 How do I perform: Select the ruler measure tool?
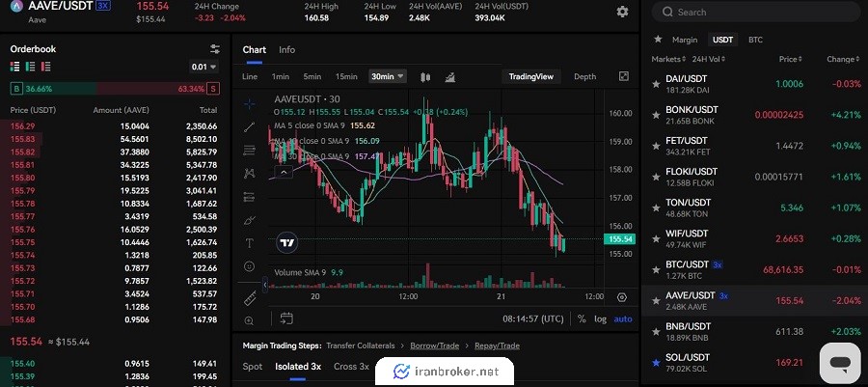249,298
